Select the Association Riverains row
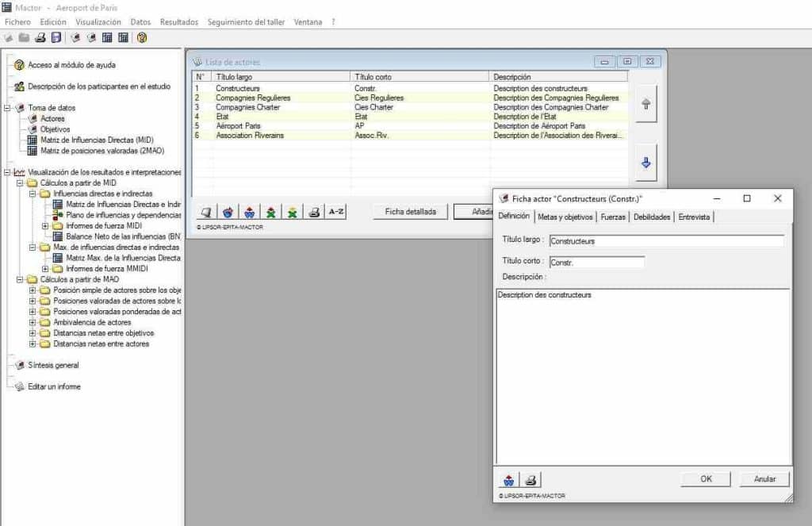The height and width of the screenshot is (526, 812). (x=409, y=135)
